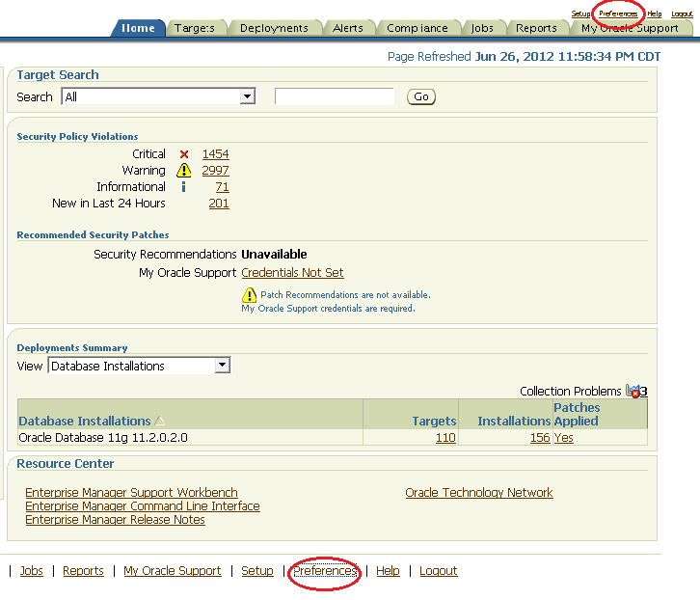Sort by Targets column header

[x=434, y=421]
